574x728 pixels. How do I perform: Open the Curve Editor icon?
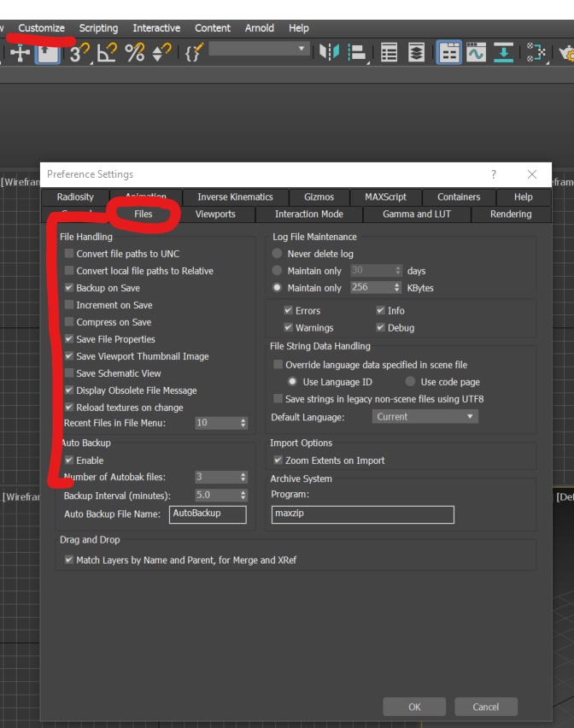(477, 52)
